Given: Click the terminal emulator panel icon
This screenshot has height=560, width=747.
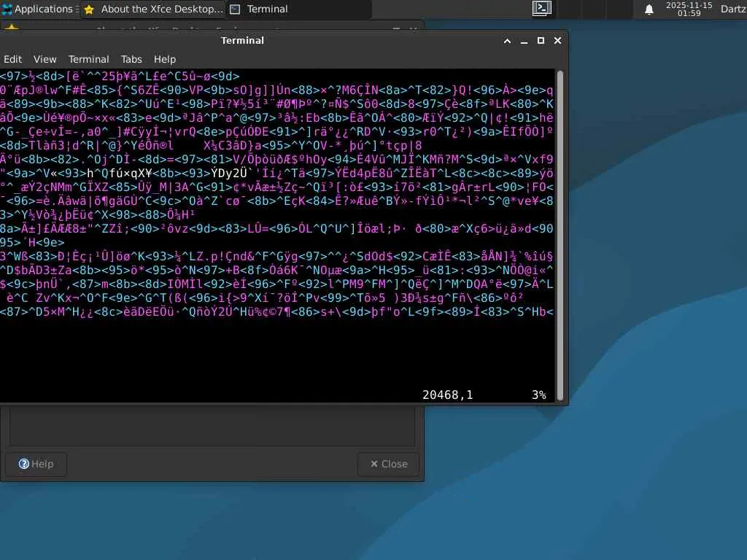Looking at the screenshot, I should point(542,9).
